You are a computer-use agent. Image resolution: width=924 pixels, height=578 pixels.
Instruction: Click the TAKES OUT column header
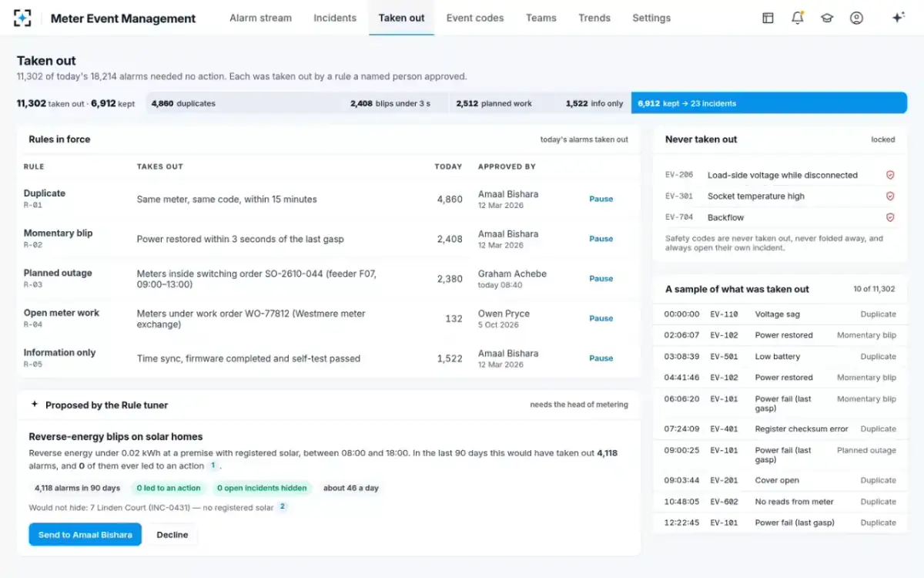coord(160,166)
